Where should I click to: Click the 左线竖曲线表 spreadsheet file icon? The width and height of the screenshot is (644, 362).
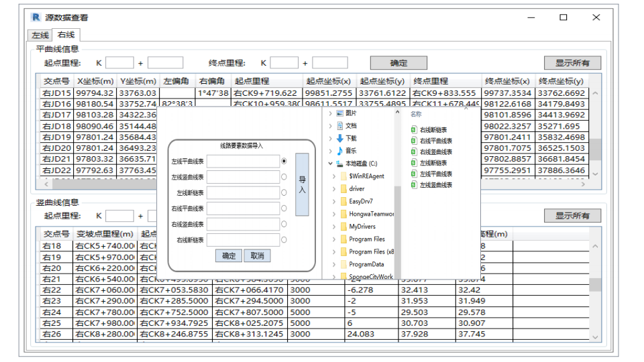[414, 185]
